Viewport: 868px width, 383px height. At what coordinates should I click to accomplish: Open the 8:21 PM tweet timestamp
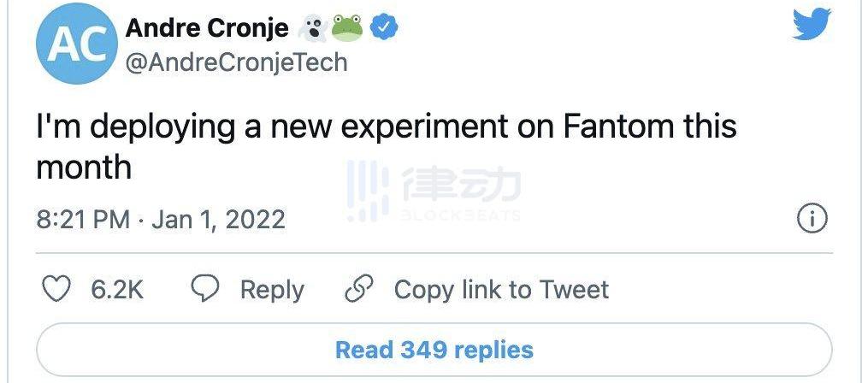(82, 219)
